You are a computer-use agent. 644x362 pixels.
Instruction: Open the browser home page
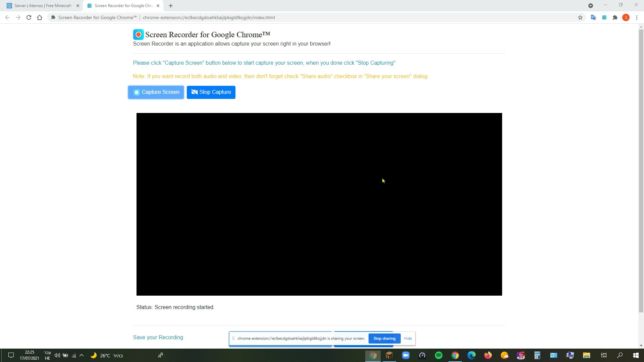tap(40, 17)
